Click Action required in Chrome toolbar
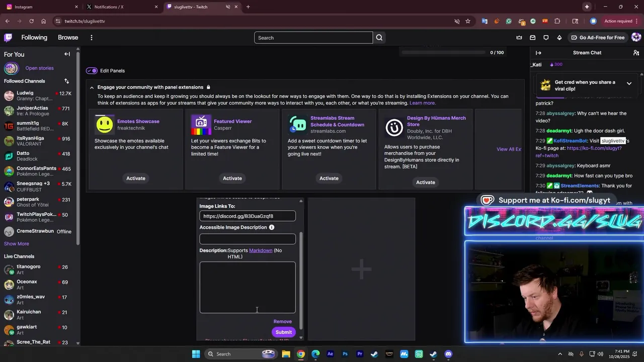 (x=618, y=21)
